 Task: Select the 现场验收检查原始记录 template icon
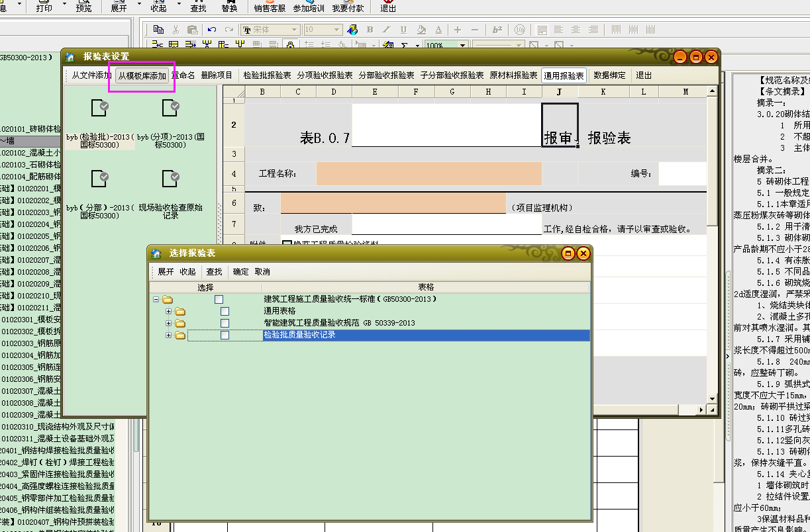click(x=171, y=179)
